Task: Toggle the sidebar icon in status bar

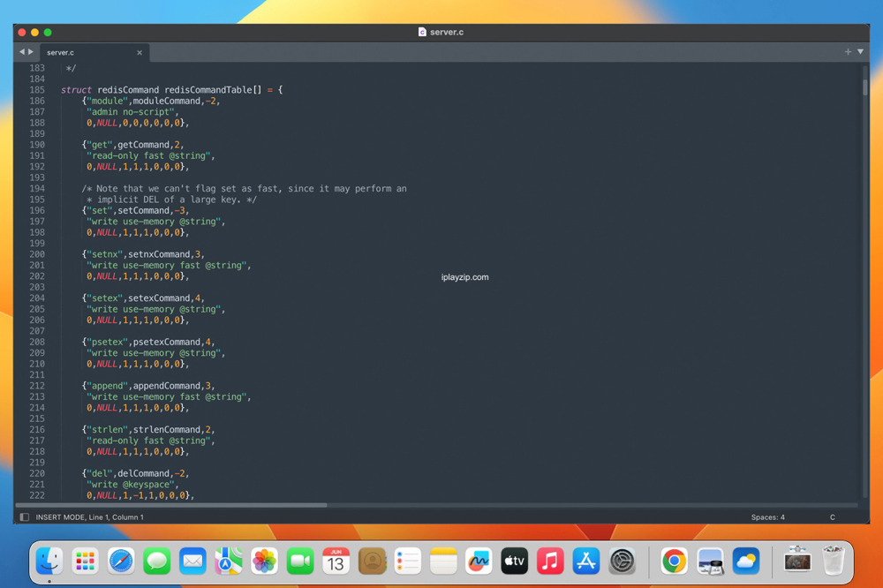Action: 24,517
